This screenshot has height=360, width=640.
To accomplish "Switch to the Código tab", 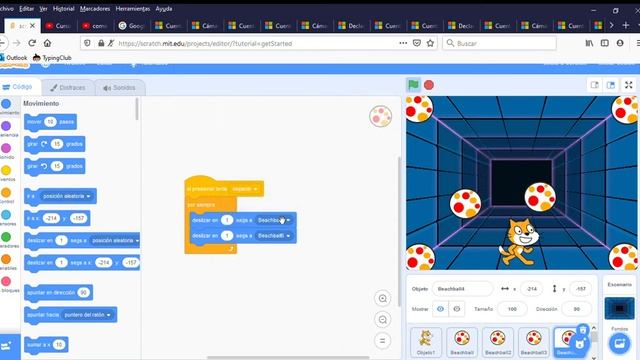I will [20, 87].
